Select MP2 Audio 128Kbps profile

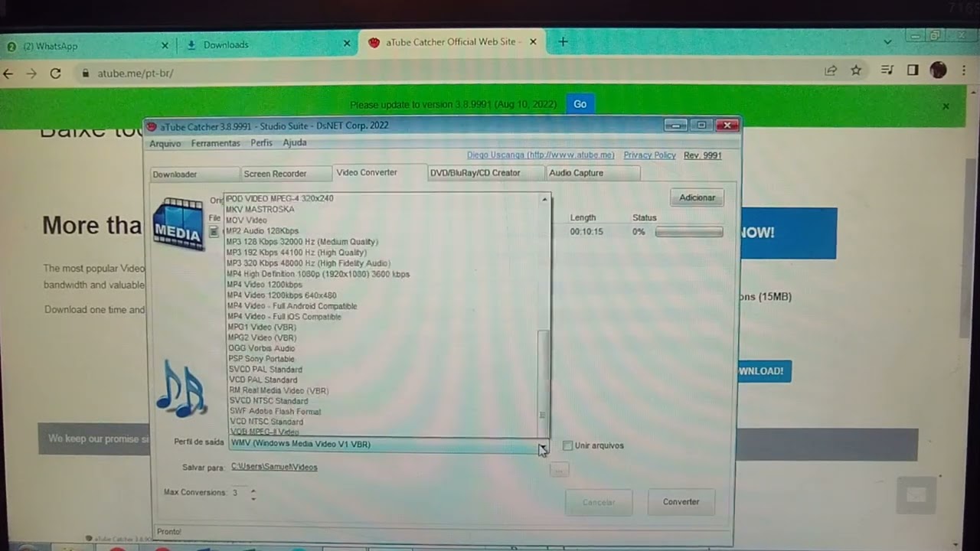262,231
